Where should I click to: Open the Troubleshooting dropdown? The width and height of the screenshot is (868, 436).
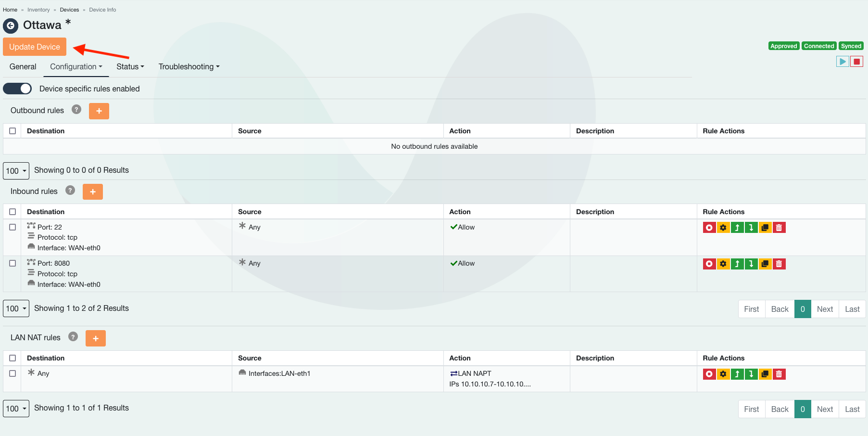coord(189,67)
